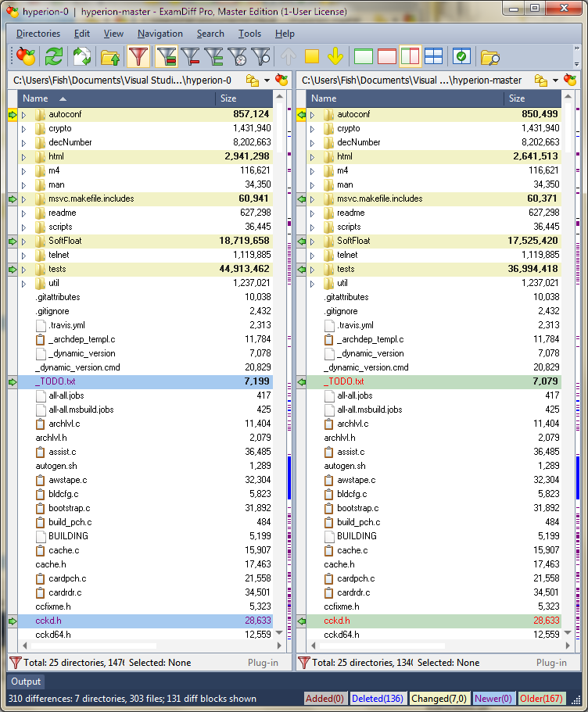
Task: Toggle the highlighted funnel with colored lines
Action: click(167, 57)
